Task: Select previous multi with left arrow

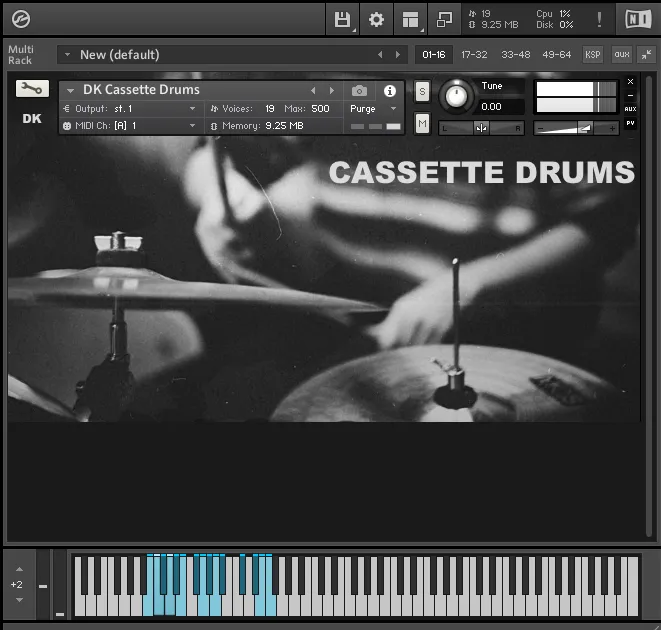Action: [380, 54]
